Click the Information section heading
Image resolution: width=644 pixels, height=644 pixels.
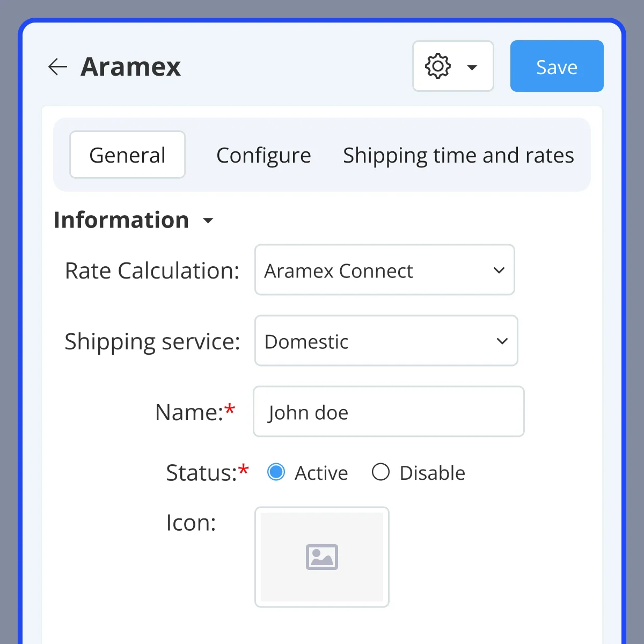point(121,220)
